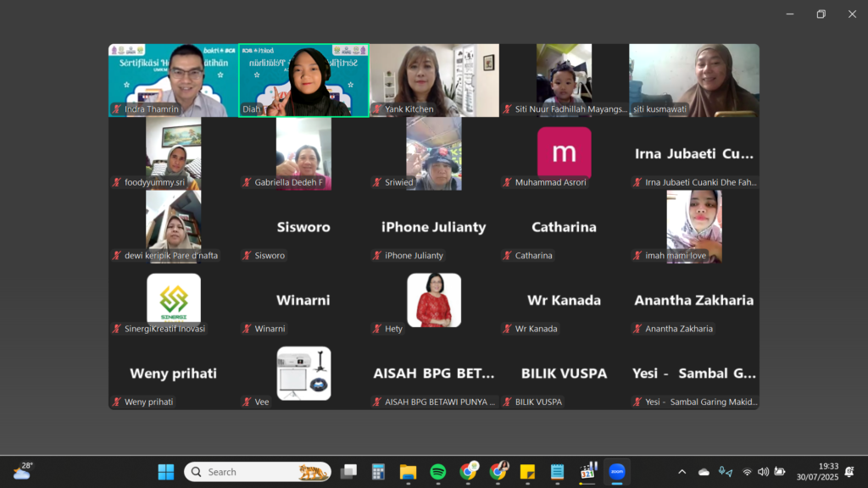Launch the Calculator app from the taskbar
This screenshot has height=488, width=868.
tap(378, 472)
